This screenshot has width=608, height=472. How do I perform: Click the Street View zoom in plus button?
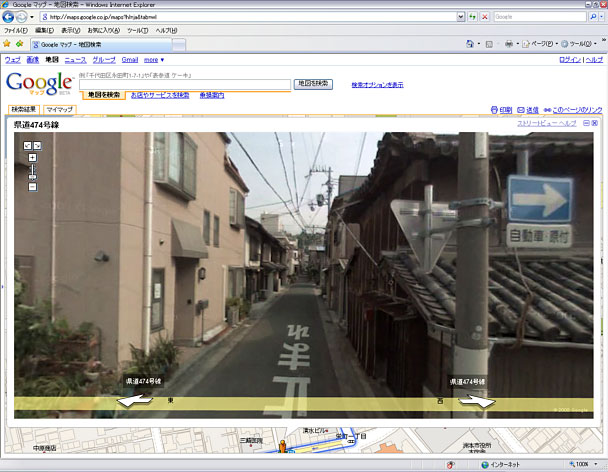33,157
